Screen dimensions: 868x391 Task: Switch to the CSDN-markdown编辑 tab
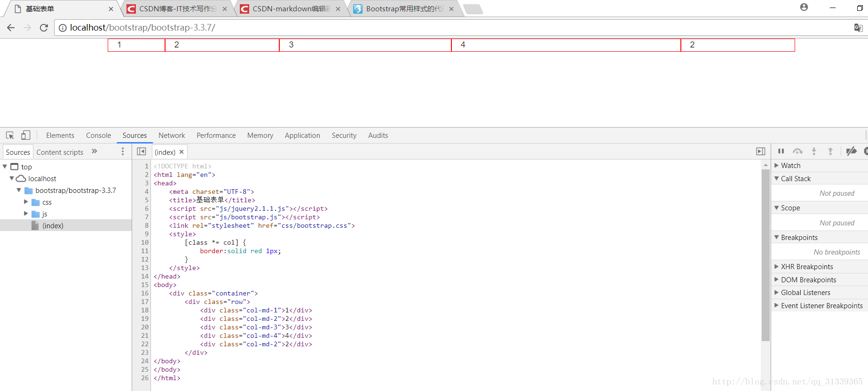(x=291, y=9)
